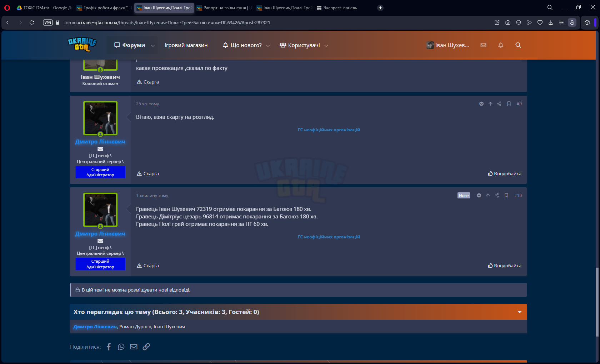Open the send flow arrow icon
The height and width of the screenshot is (364, 600).
tap(529, 22)
